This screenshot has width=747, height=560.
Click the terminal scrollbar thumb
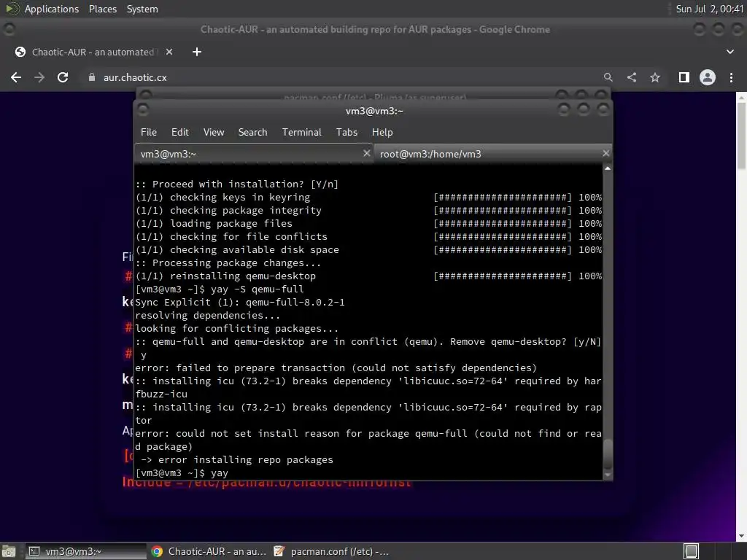(608, 454)
